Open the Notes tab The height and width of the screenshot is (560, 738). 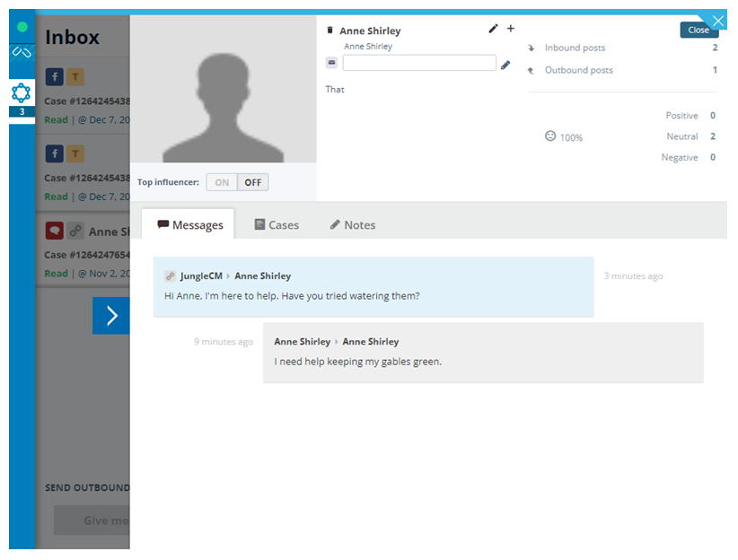(353, 225)
